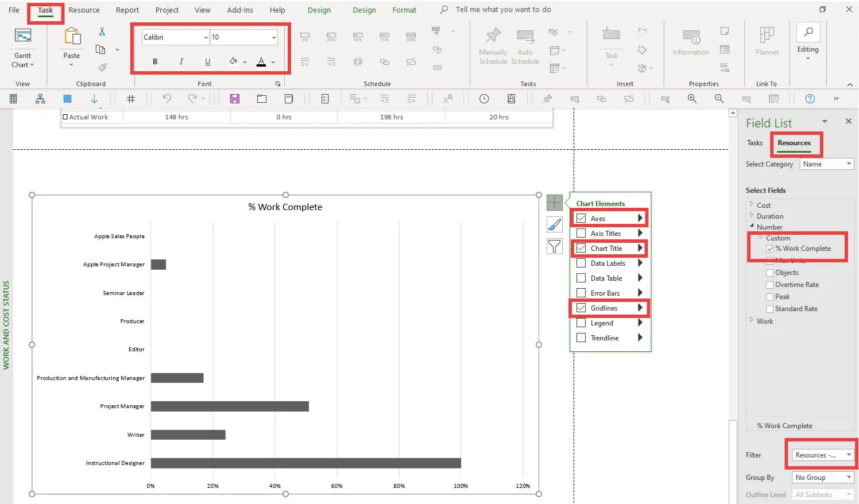Screen dimensions: 859x504
Task: Uncheck % Work Complete field
Action: point(770,249)
